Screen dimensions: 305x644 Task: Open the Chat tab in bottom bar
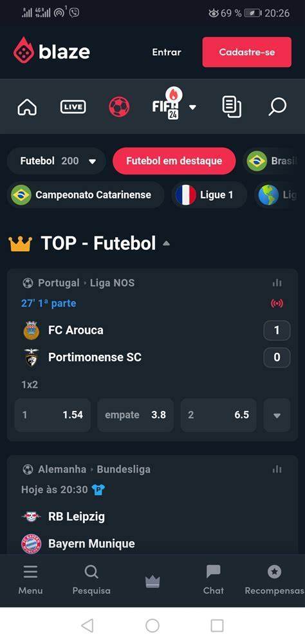(x=214, y=580)
